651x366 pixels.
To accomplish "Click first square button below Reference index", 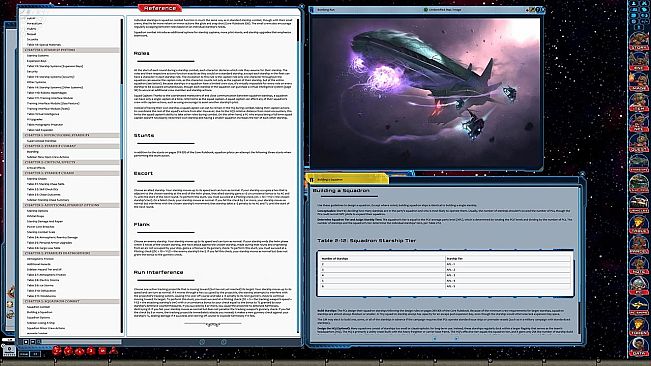I will (x=26, y=342).
